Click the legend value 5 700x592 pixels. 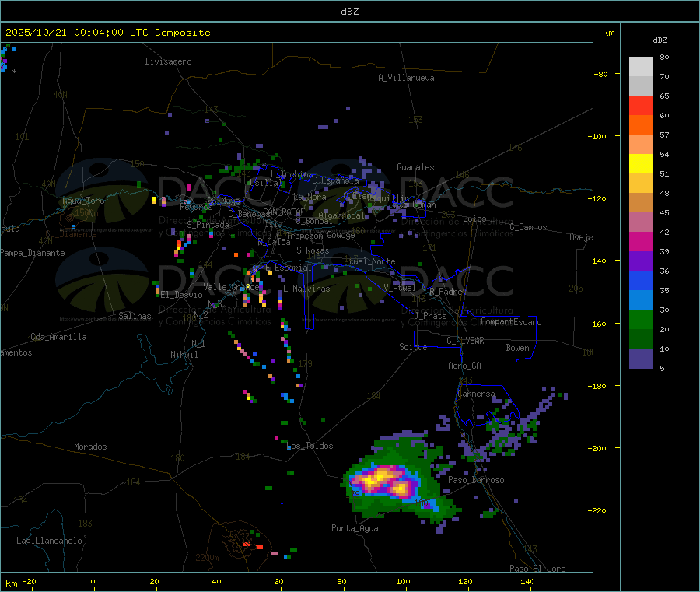click(x=662, y=368)
